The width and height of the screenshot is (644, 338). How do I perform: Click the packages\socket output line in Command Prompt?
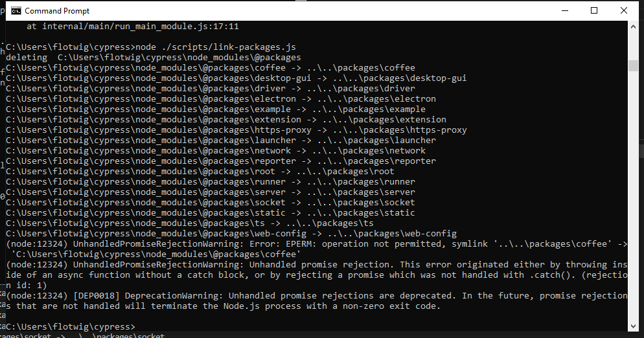coord(211,203)
